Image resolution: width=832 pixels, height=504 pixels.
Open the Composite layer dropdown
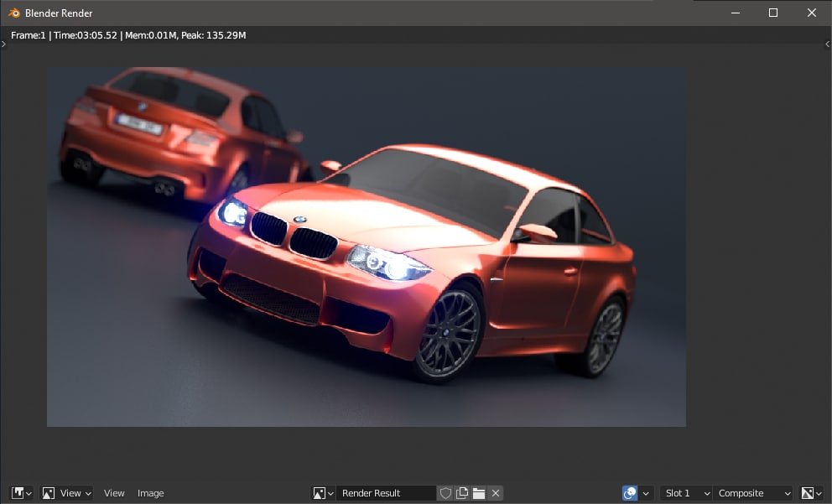[x=752, y=493]
